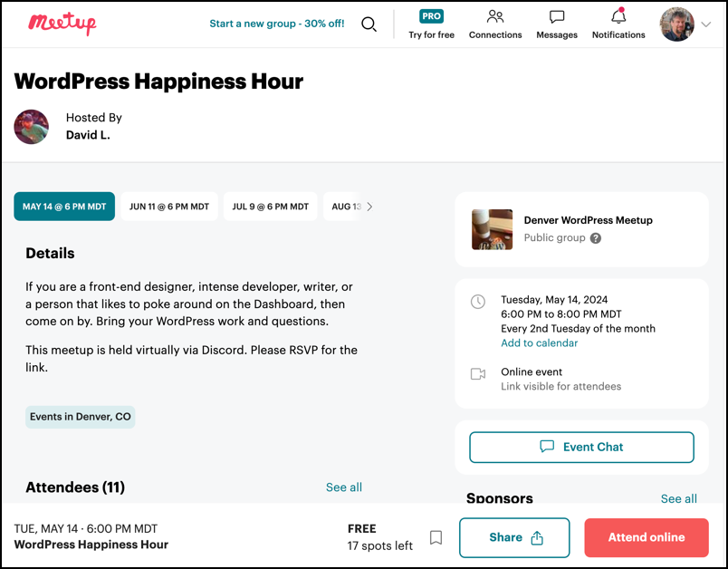Click the Meetup logo
This screenshot has height=569, width=728.
[x=62, y=24]
